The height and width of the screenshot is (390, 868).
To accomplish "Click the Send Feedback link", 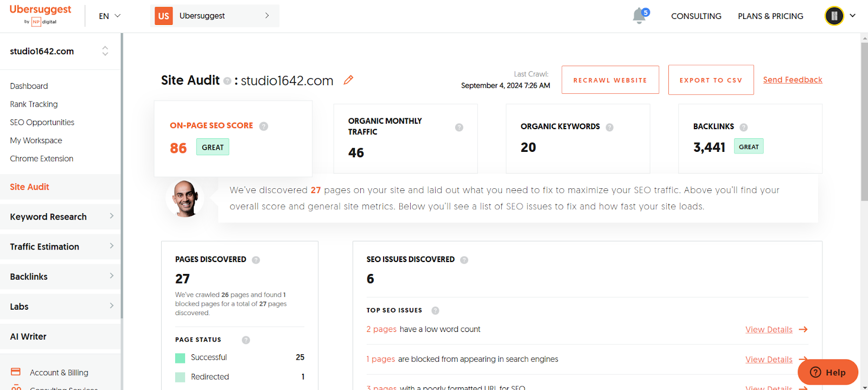I will (x=793, y=80).
